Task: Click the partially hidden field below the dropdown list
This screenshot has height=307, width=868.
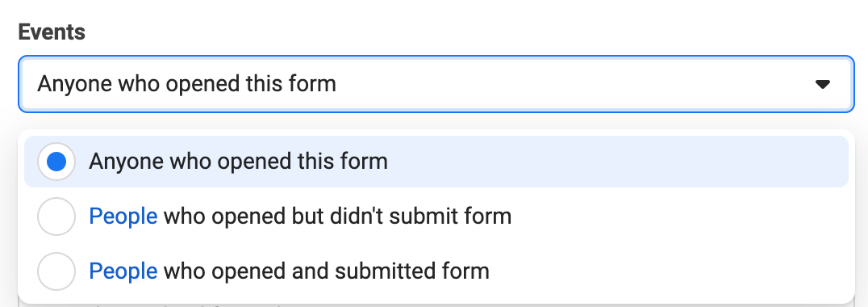Action: (436, 305)
